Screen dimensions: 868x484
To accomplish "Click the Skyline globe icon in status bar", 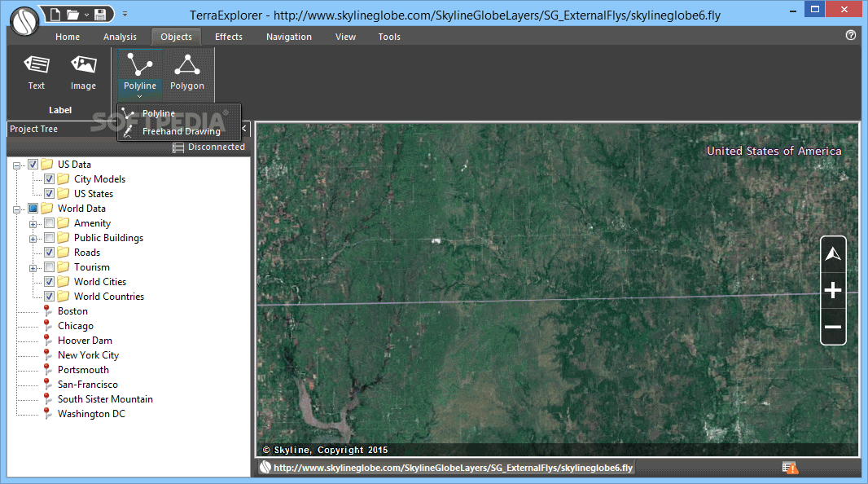I will pyautogui.click(x=265, y=468).
